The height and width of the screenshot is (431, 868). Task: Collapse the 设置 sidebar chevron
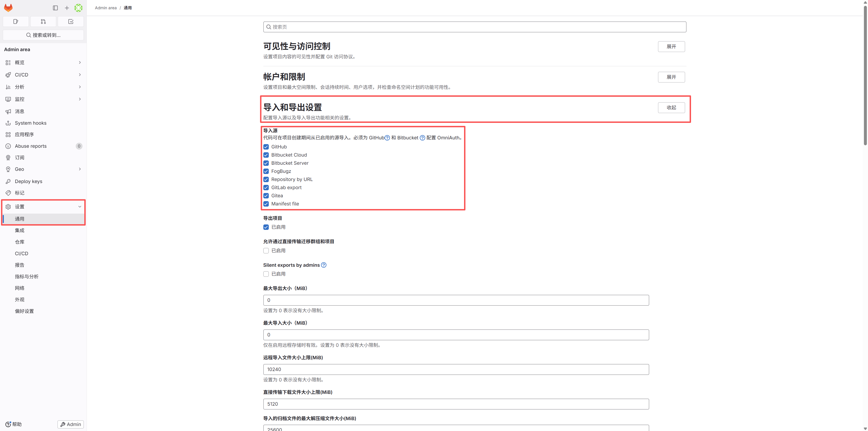(x=80, y=207)
